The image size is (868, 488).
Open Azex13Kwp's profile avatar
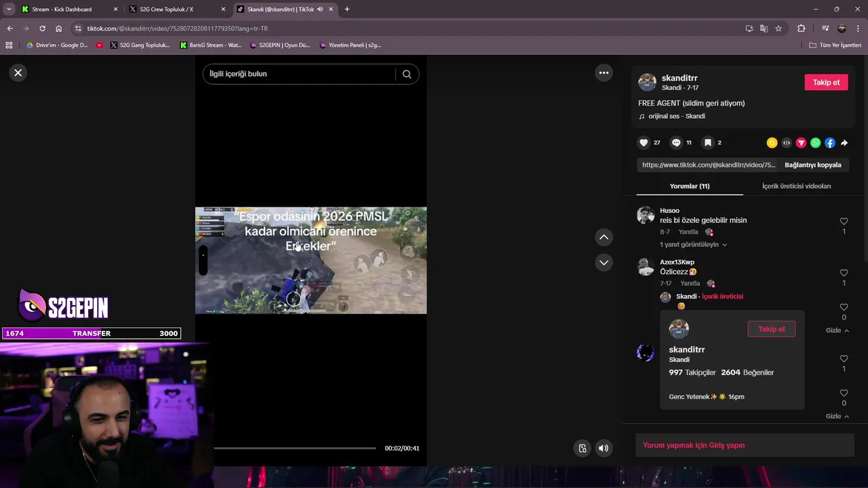(646, 266)
